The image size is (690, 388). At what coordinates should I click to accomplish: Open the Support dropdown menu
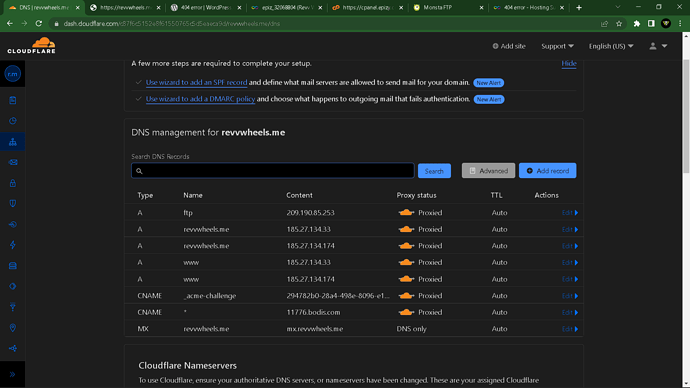click(557, 46)
